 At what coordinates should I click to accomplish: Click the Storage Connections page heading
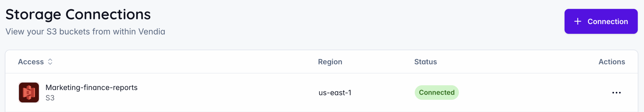click(78, 14)
